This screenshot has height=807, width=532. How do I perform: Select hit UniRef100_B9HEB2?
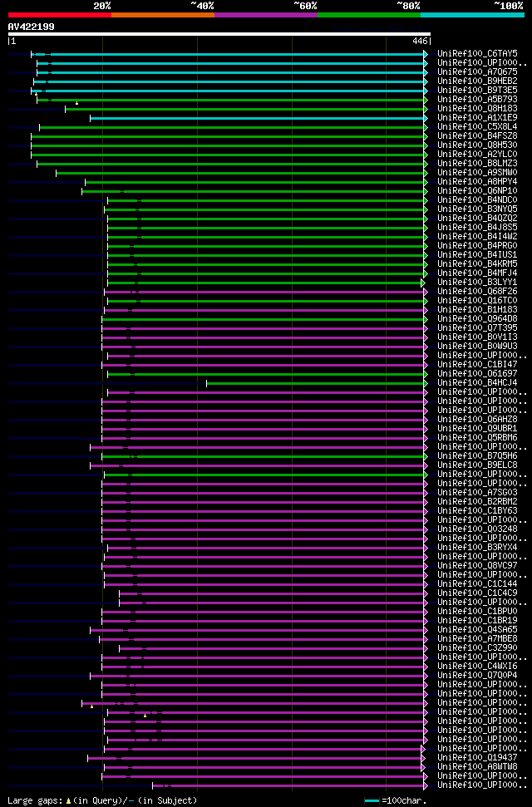coord(477,81)
